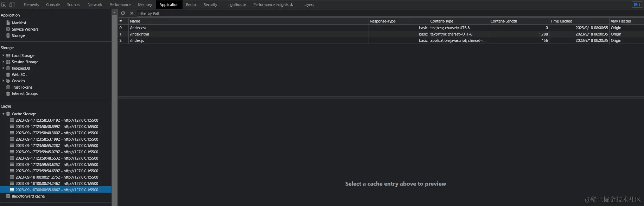Image resolution: width=644 pixels, height=206 pixels.
Task: Expand the Cookies tree node
Action: click(x=3, y=81)
